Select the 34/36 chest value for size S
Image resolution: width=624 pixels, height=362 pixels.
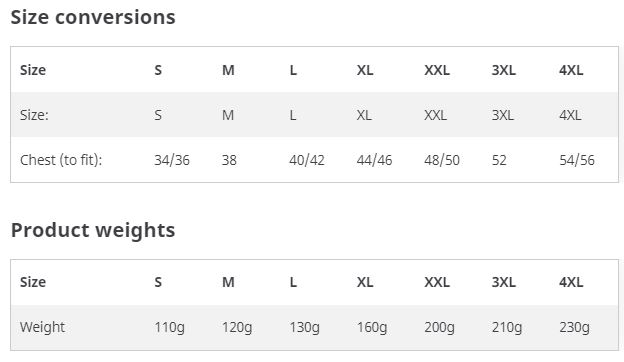[x=172, y=160]
